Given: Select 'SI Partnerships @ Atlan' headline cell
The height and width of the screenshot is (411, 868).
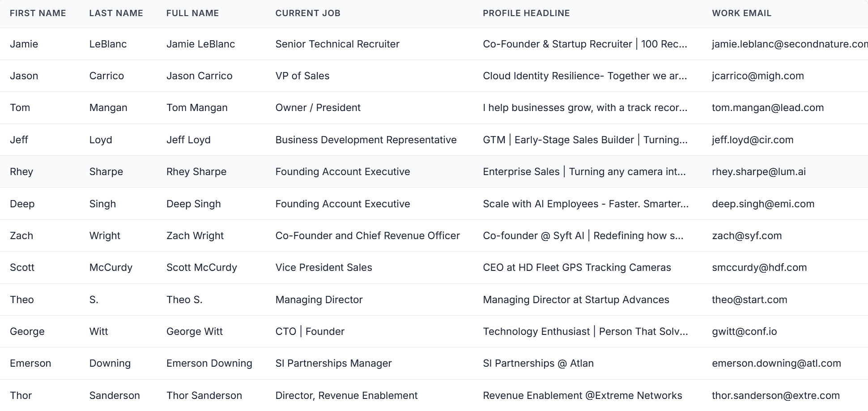Looking at the screenshot, I should (538, 364).
